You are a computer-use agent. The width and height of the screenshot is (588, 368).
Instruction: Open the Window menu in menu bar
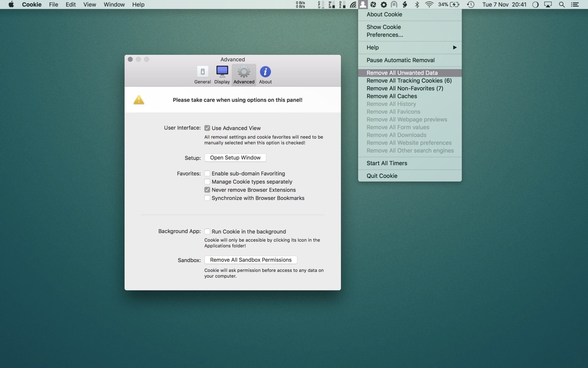[x=114, y=5]
